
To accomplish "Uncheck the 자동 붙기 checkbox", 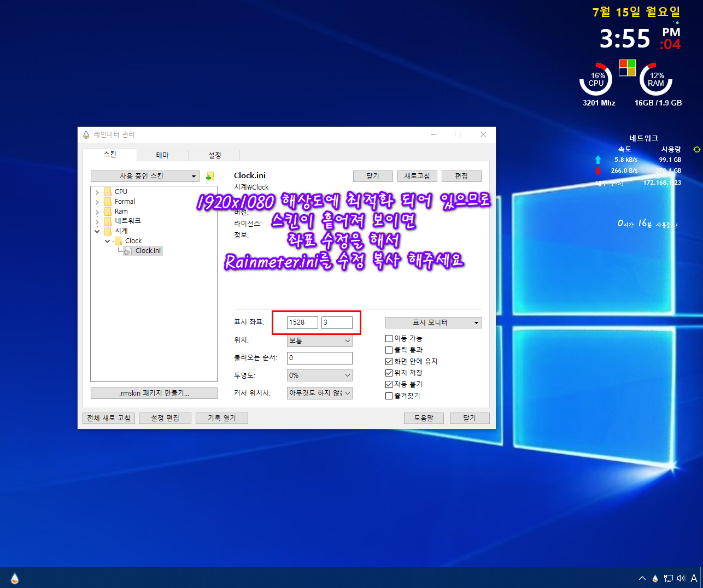I will 389,385.
